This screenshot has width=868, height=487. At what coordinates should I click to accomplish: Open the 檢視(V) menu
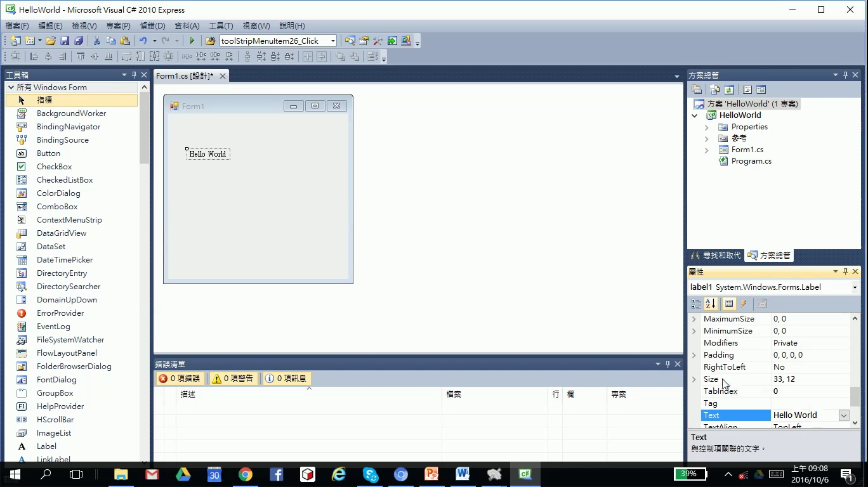click(x=84, y=26)
